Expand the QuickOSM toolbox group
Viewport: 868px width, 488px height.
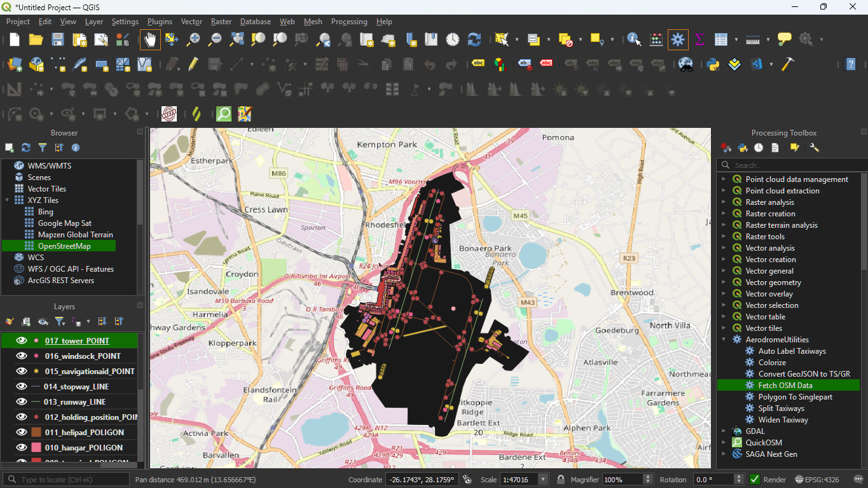[x=724, y=443]
